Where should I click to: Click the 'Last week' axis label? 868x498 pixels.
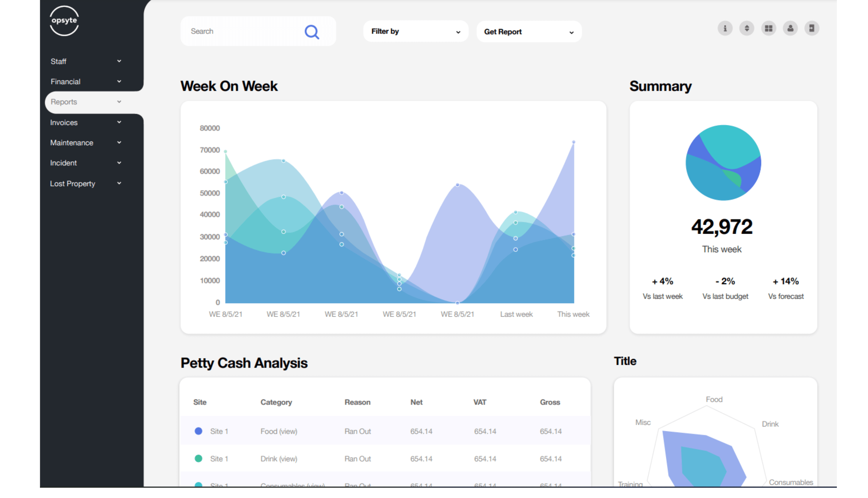tap(516, 314)
